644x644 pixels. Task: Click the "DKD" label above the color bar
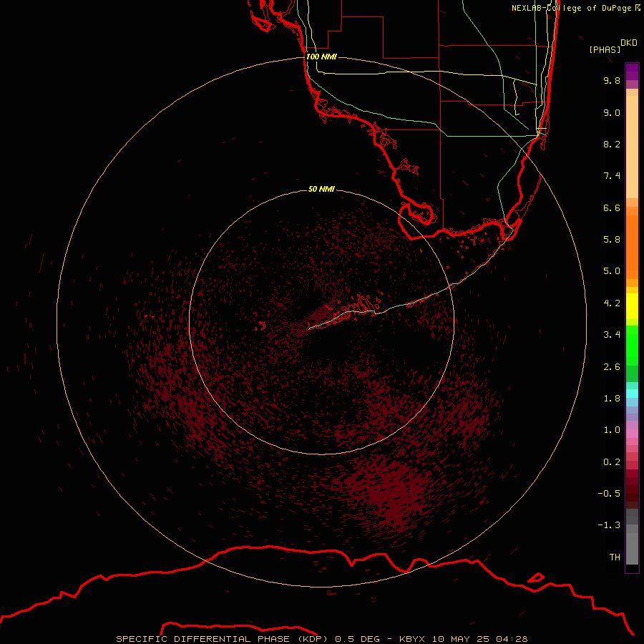coord(629,43)
